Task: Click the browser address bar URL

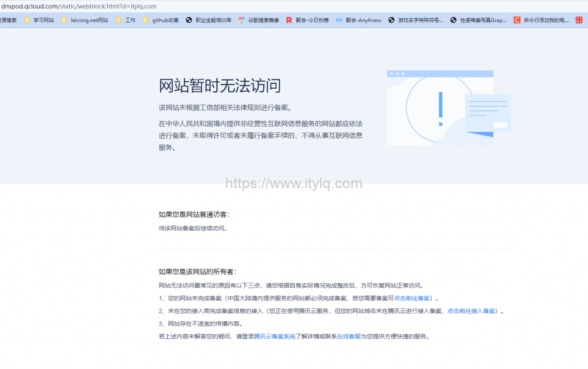Action: pyautogui.click(x=78, y=6)
